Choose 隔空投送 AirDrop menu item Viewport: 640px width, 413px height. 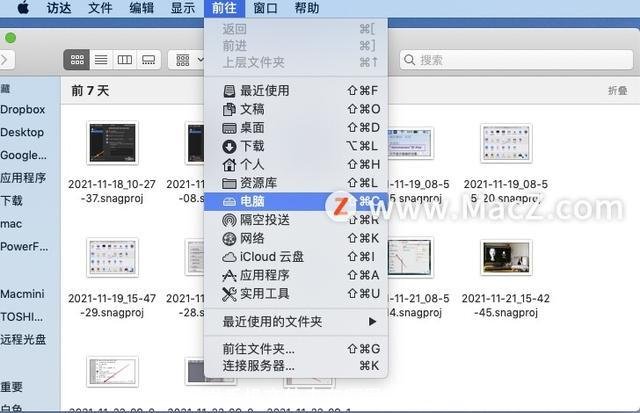coord(296,220)
